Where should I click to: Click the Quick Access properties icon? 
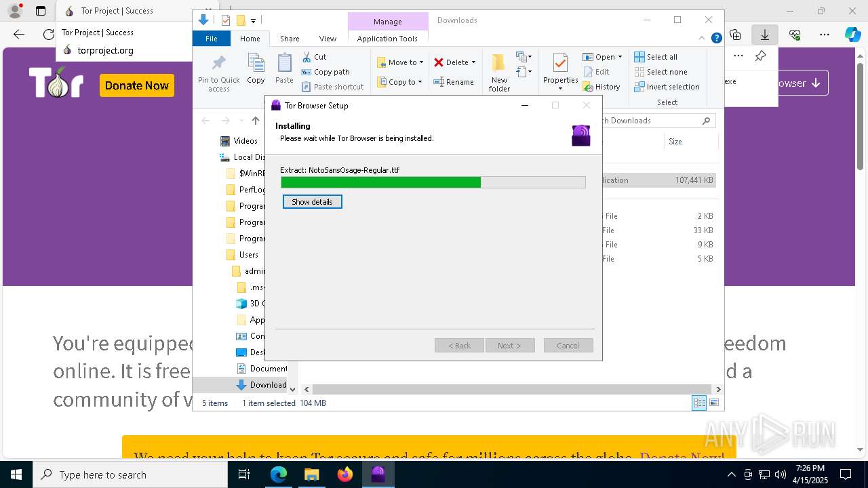pos(226,20)
